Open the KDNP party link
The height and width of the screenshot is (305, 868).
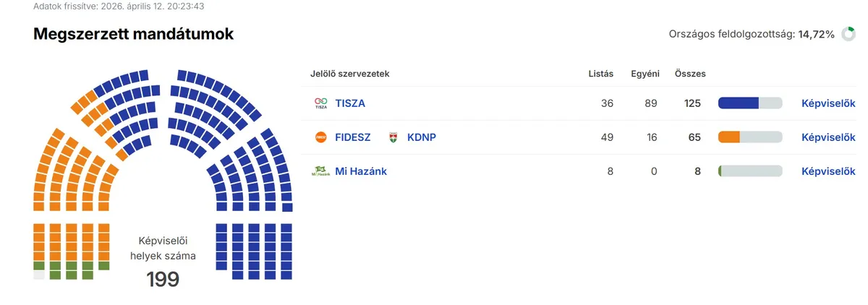click(421, 137)
